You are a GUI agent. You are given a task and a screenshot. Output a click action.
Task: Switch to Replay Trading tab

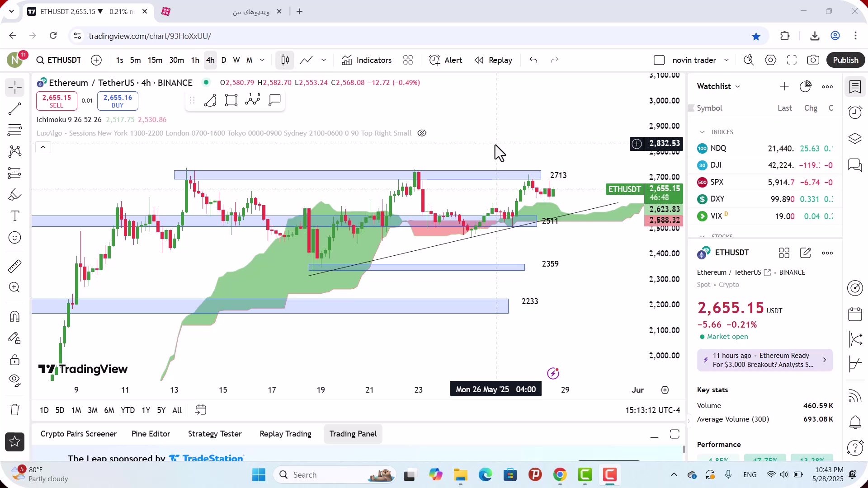pos(285,434)
